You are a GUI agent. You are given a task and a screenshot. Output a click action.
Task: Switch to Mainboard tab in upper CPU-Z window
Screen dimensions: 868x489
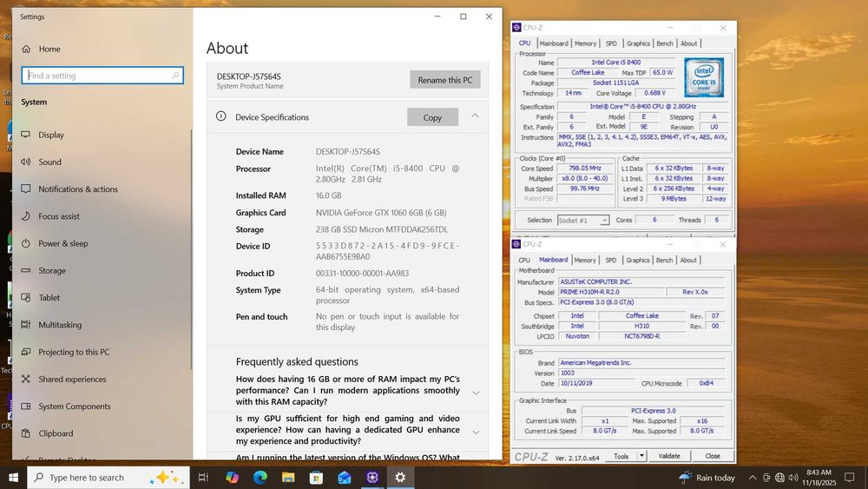[554, 43]
